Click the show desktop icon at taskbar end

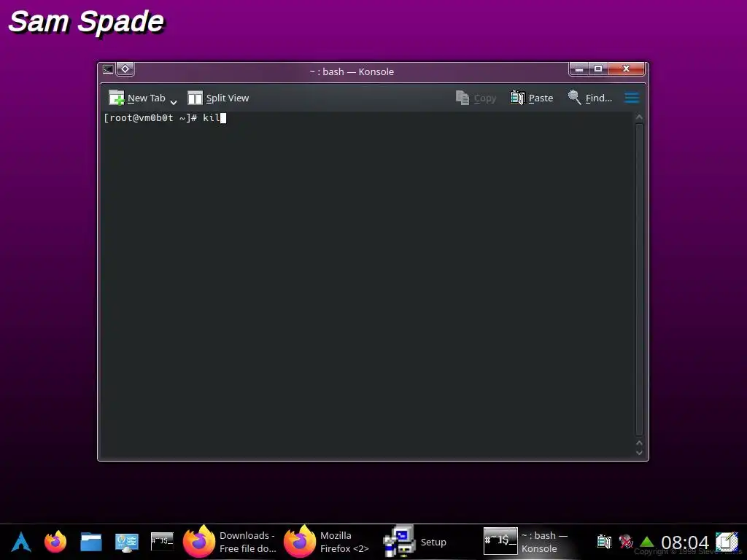tap(727, 542)
